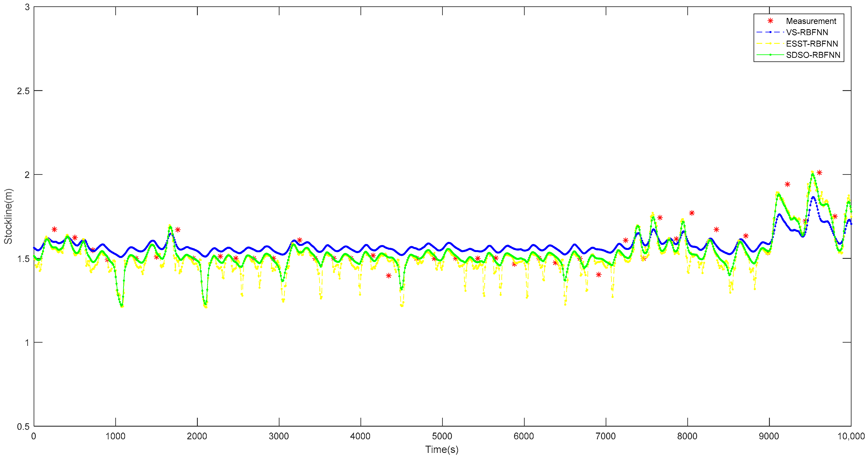
Task: Click the yellow dashed line sample in legend
Action: click(x=770, y=43)
